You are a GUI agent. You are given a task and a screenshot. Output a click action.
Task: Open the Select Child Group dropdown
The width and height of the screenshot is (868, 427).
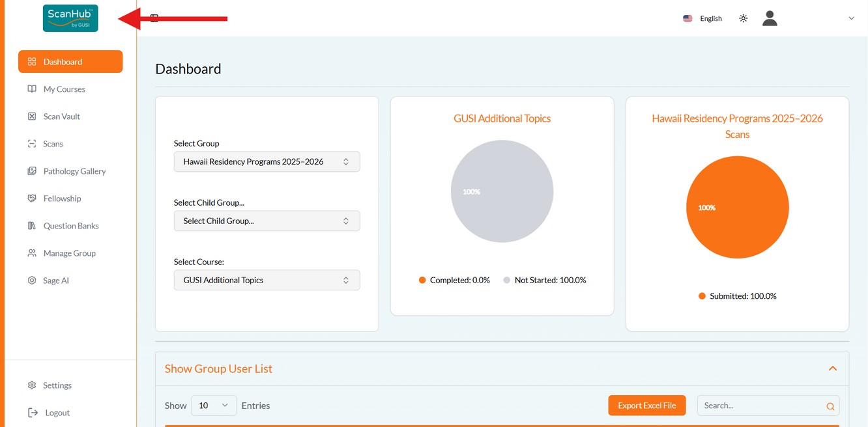pyautogui.click(x=267, y=221)
